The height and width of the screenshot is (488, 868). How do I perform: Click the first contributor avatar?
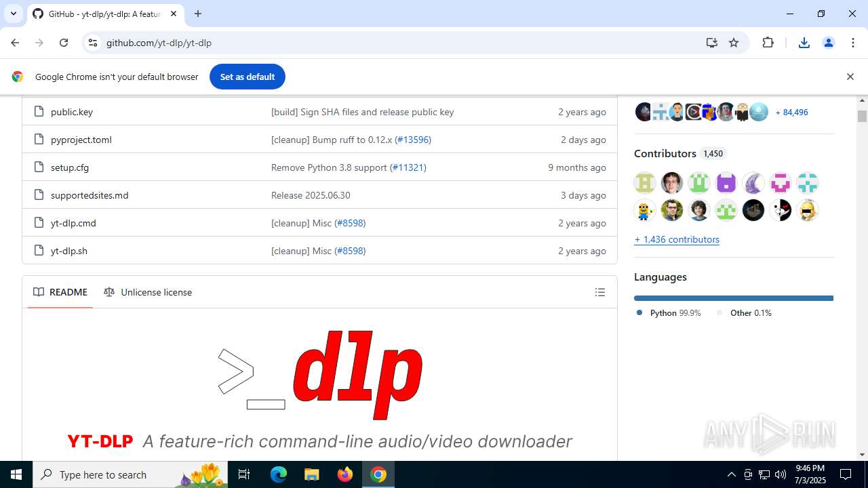[645, 183]
